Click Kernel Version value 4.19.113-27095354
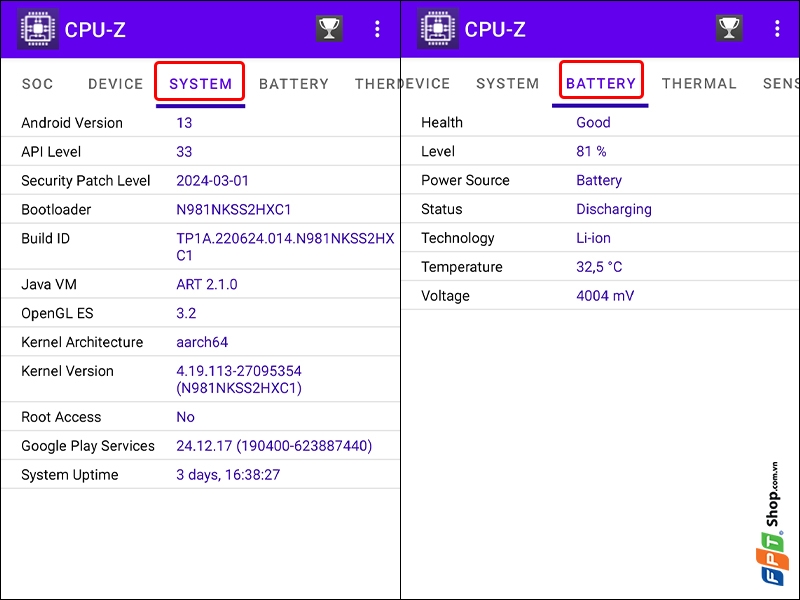Screen dimensions: 800x600 [239, 380]
